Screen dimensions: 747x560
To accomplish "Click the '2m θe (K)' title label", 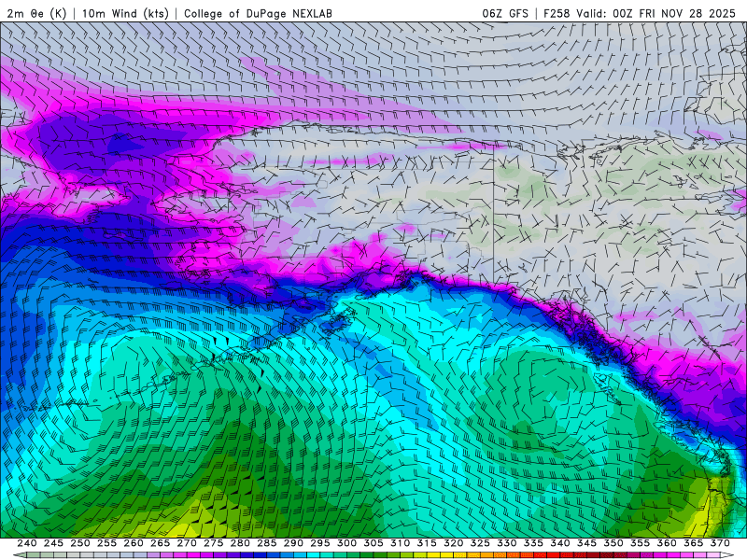I will [36, 13].
